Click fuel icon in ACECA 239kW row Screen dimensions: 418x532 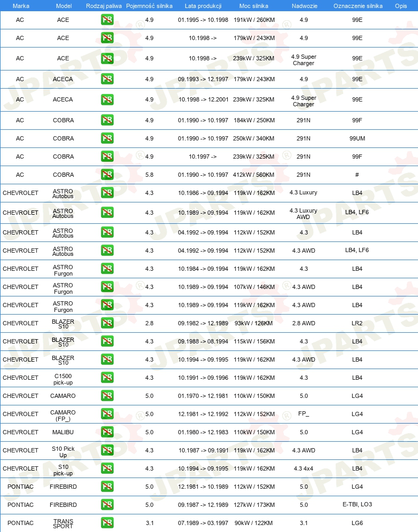107,99
